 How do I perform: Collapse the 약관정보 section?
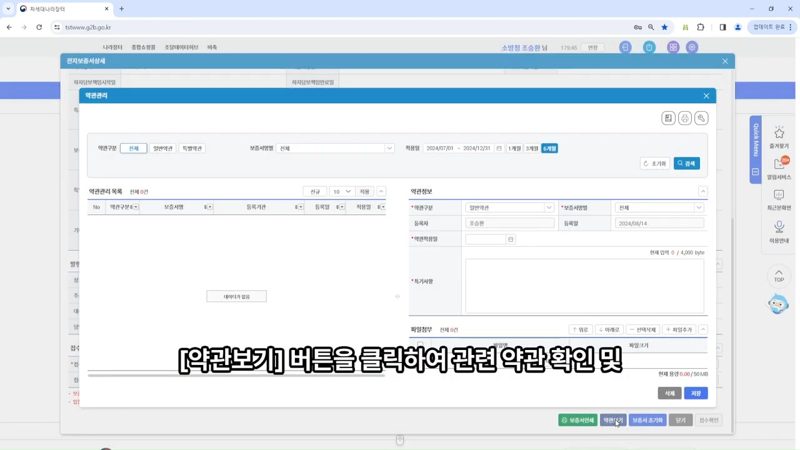(x=703, y=191)
